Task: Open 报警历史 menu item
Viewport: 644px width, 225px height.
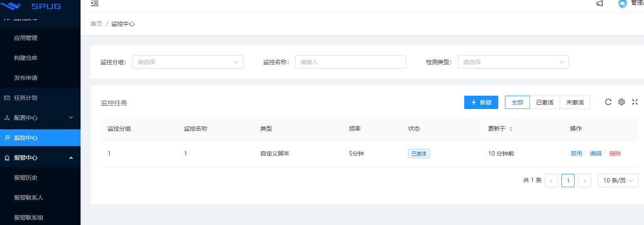Action: pos(40,178)
